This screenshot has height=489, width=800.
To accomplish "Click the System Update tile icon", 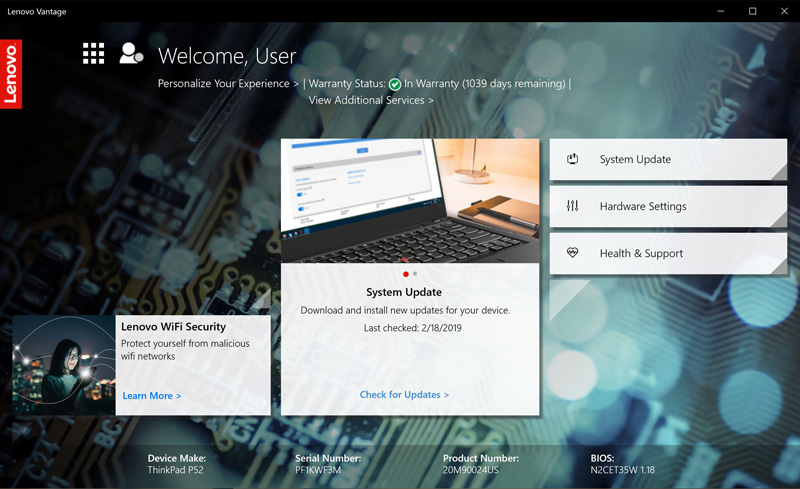I will tap(572, 159).
